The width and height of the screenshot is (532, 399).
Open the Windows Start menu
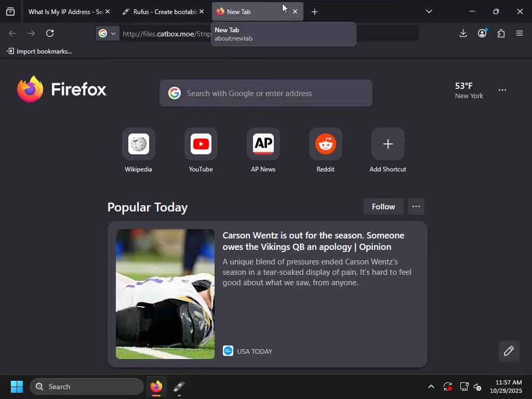[x=17, y=387]
